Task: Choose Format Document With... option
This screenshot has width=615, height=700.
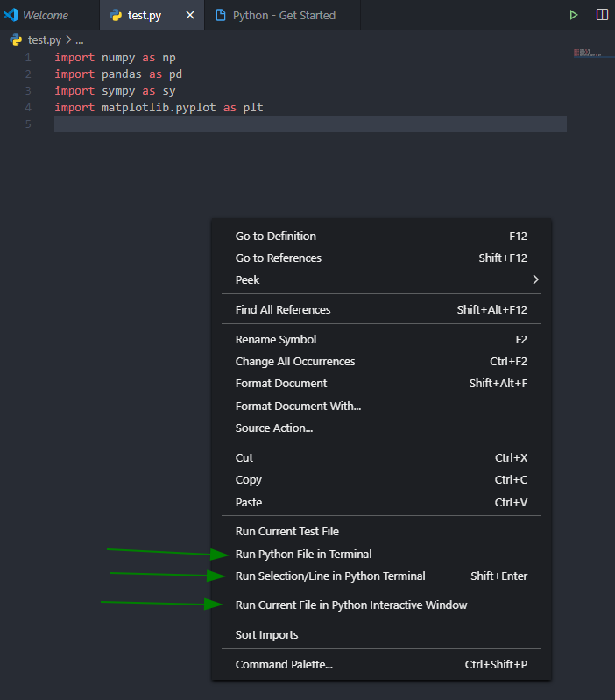Action: tap(298, 406)
